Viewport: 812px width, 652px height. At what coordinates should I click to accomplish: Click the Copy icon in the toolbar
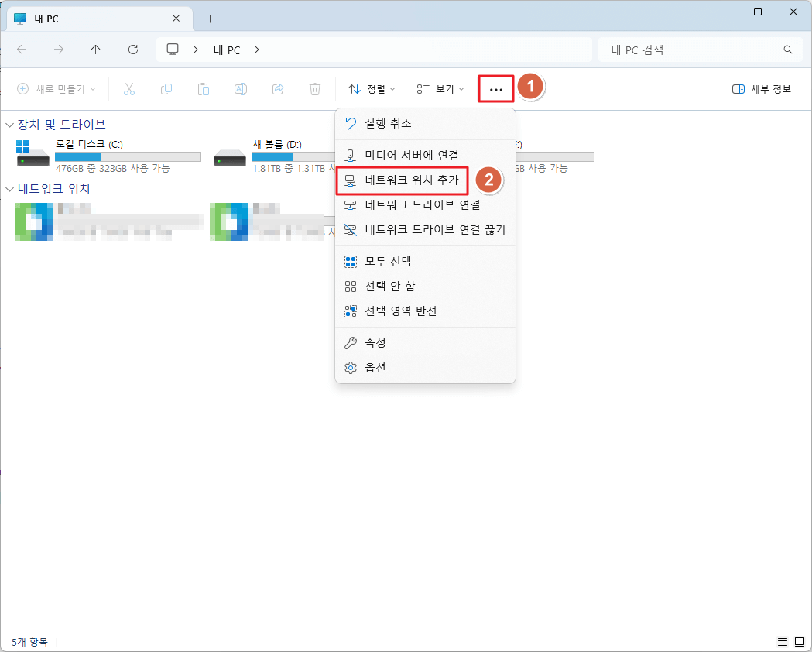[x=166, y=88]
